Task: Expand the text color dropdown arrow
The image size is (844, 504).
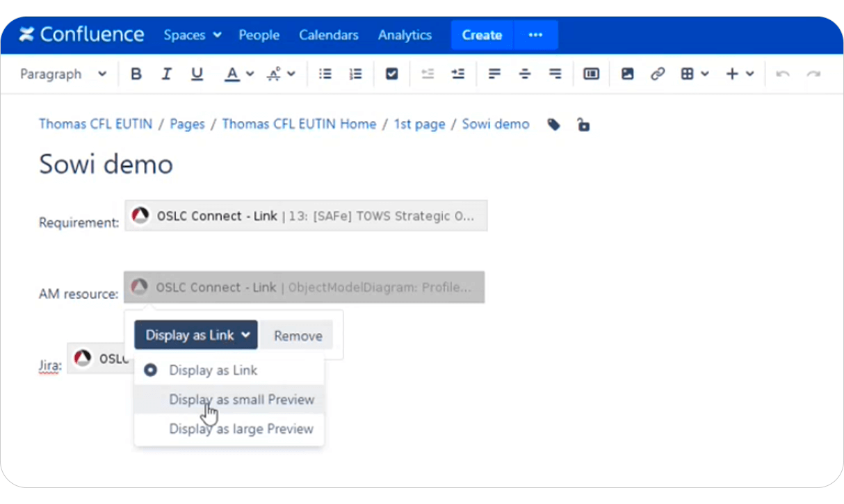Action: pos(249,74)
